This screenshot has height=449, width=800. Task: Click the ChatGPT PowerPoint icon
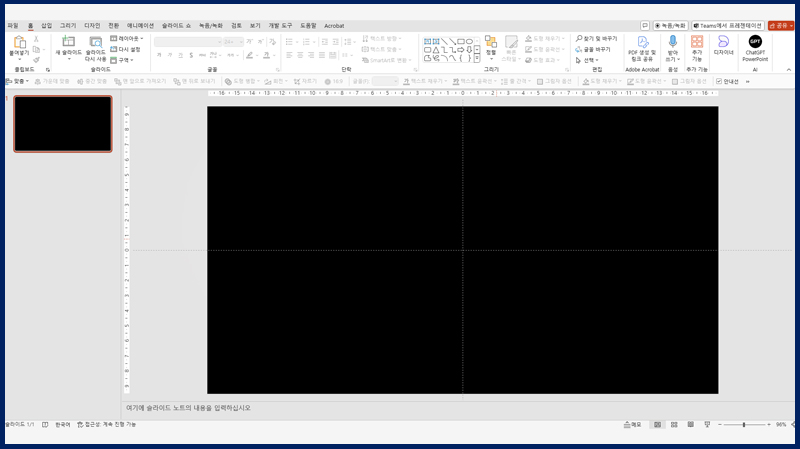(x=755, y=41)
